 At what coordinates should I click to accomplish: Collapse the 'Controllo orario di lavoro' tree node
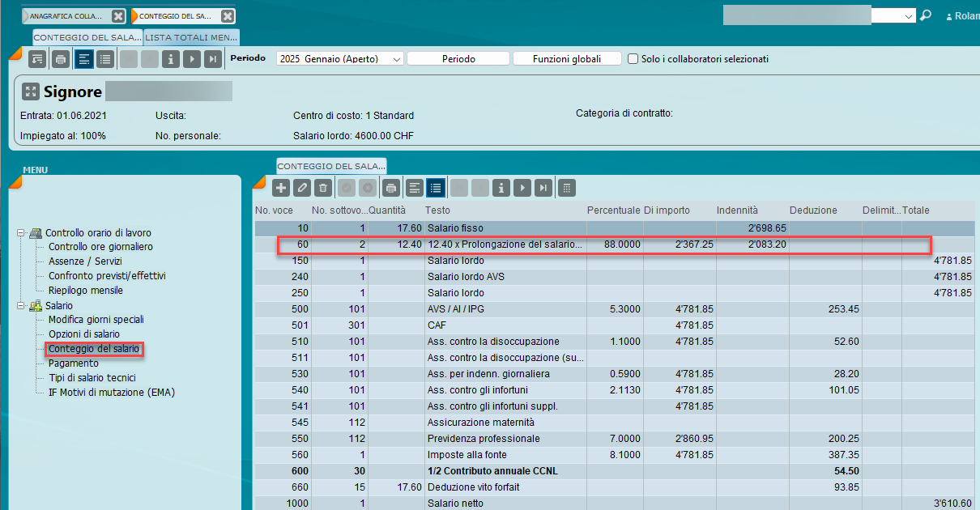point(21,232)
